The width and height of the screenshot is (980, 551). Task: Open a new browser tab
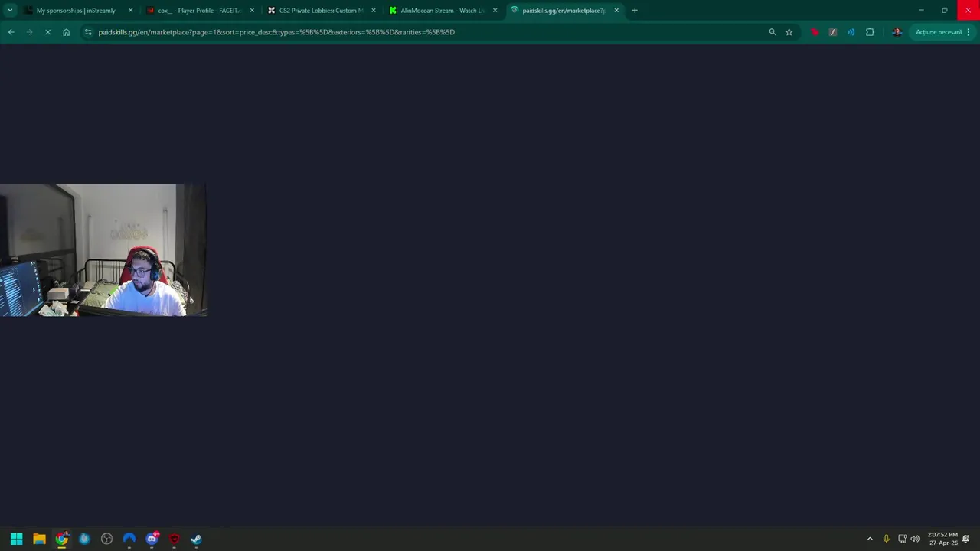(635, 11)
